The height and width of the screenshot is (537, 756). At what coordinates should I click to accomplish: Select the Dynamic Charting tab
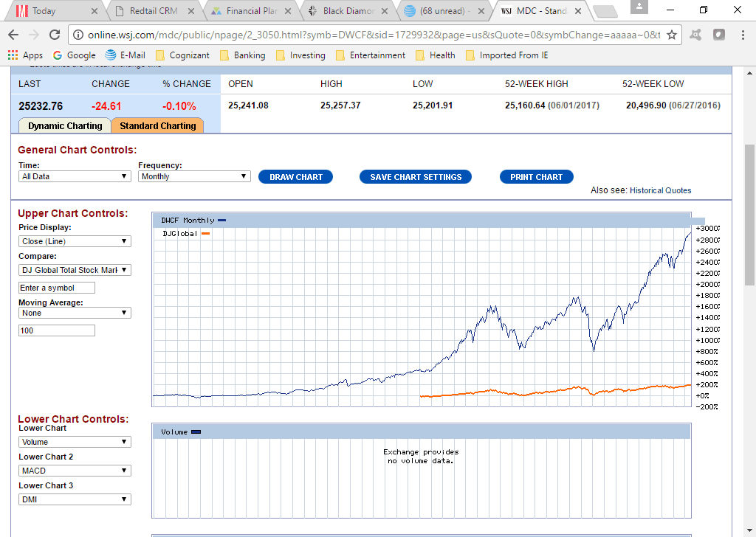click(x=65, y=125)
